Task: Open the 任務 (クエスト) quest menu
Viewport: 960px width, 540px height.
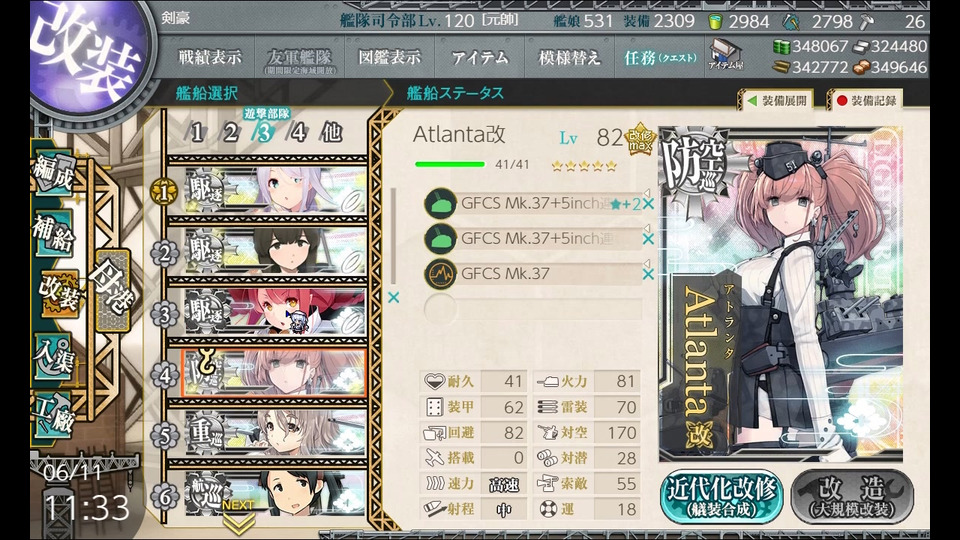Action: 659,58
